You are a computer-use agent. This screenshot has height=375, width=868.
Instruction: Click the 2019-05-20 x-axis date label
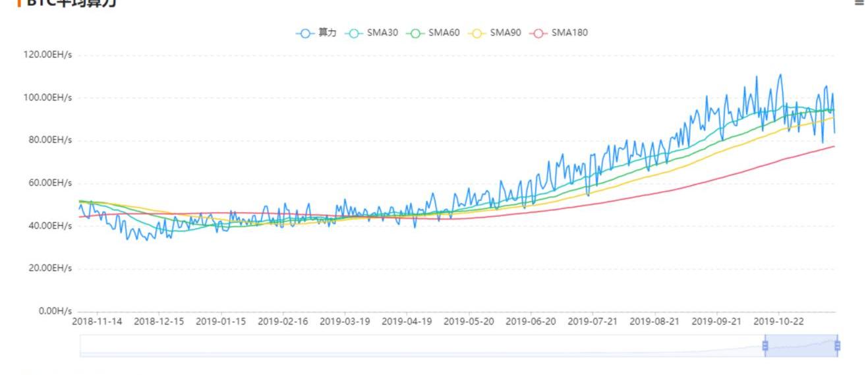coord(469,322)
